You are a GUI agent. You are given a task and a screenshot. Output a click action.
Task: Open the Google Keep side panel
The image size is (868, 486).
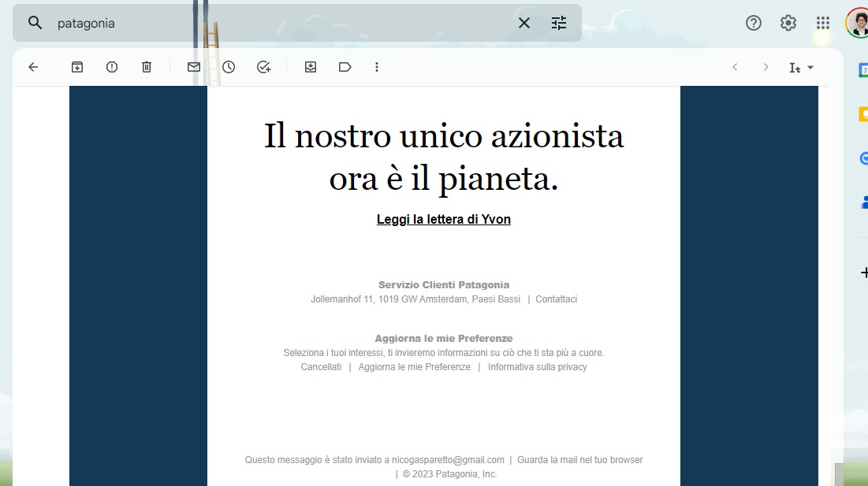click(865, 115)
